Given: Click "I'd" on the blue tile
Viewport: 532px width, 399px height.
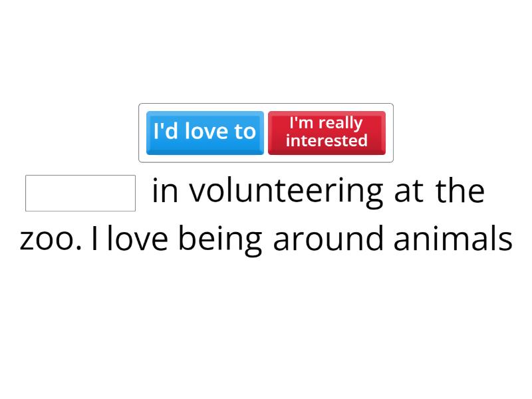Looking at the screenshot, I should point(166,132).
